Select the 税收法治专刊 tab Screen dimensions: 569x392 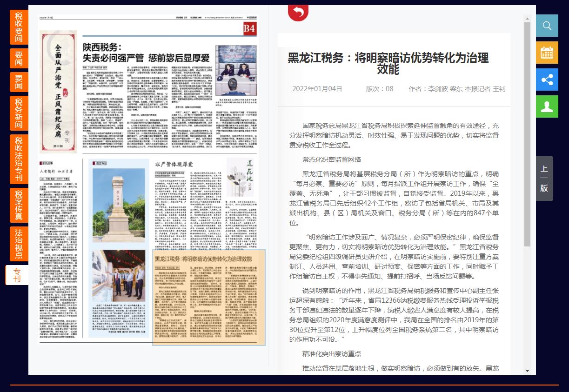tap(19, 159)
